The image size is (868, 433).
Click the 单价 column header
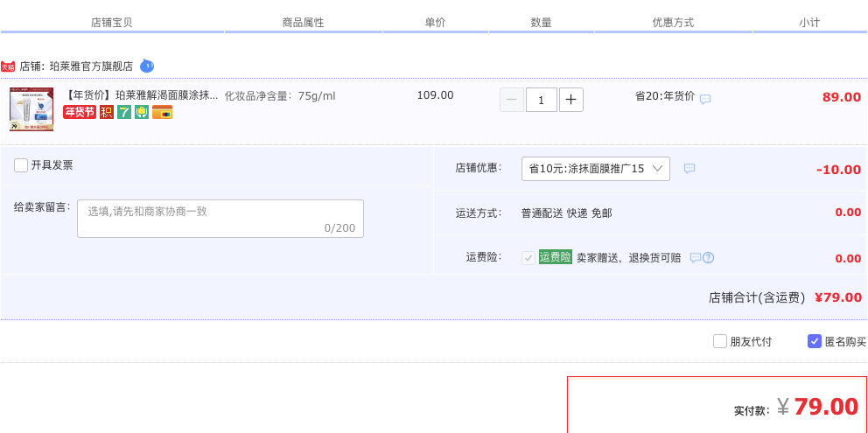[435, 23]
